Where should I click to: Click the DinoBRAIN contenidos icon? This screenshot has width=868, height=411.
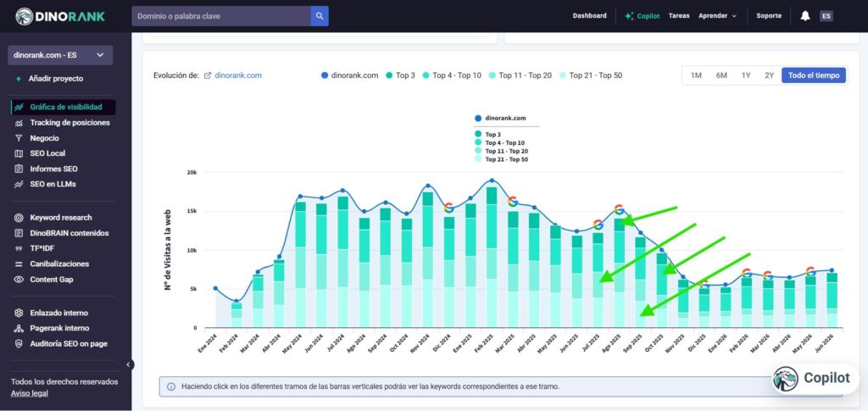point(19,233)
